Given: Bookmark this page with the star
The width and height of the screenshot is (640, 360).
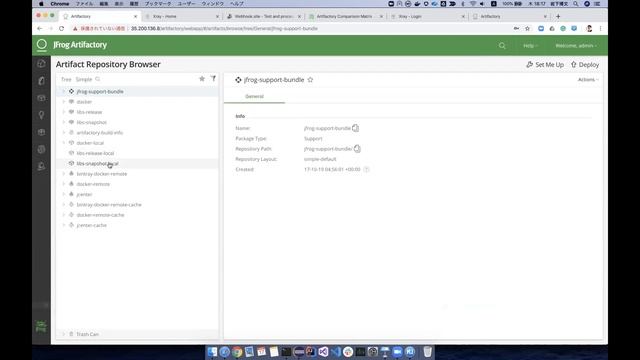Looking at the screenshot, I should tap(527, 29).
